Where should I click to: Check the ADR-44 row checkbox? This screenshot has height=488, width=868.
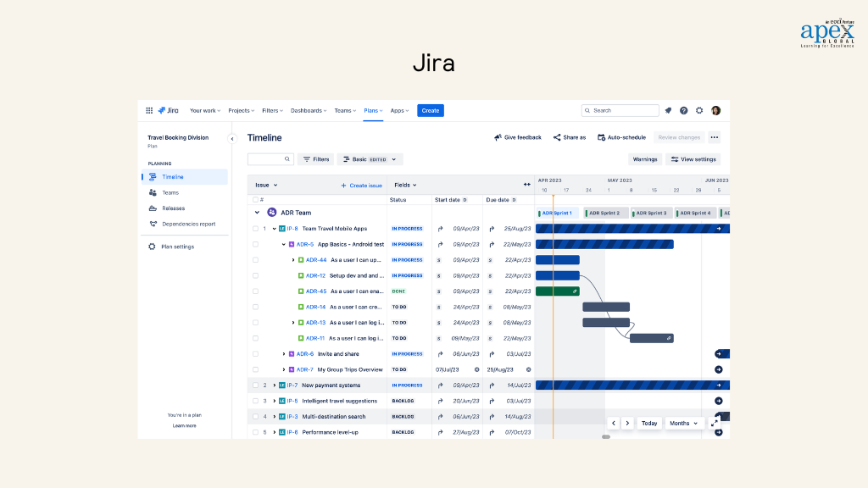[x=255, y=260]
